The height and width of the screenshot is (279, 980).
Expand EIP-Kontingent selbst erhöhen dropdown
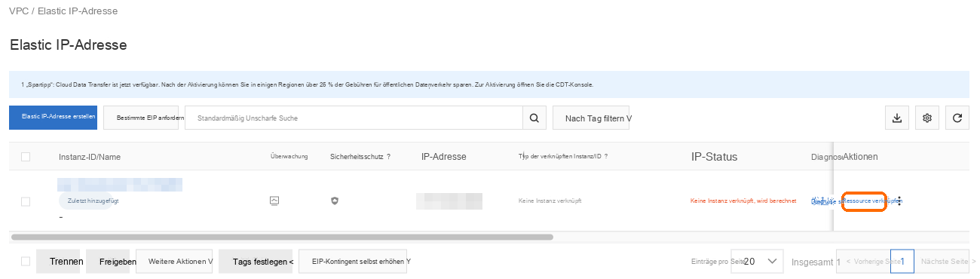(353, 261)
